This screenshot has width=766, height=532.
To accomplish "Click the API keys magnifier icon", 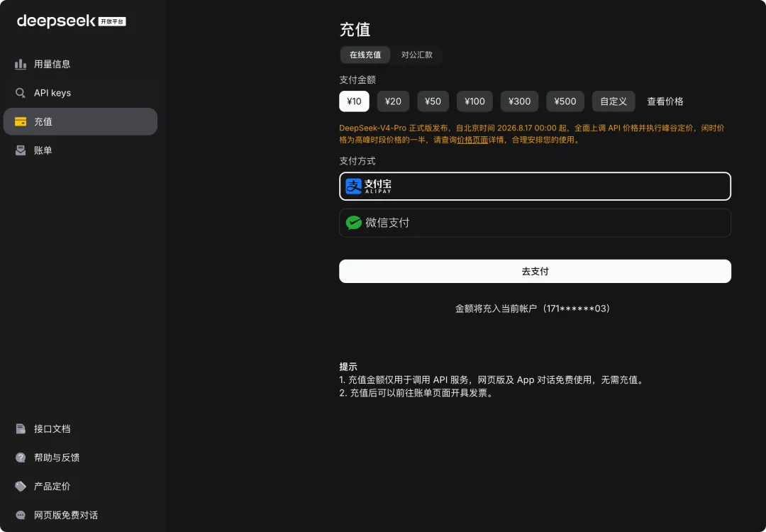I will click(x=21, y=93).
